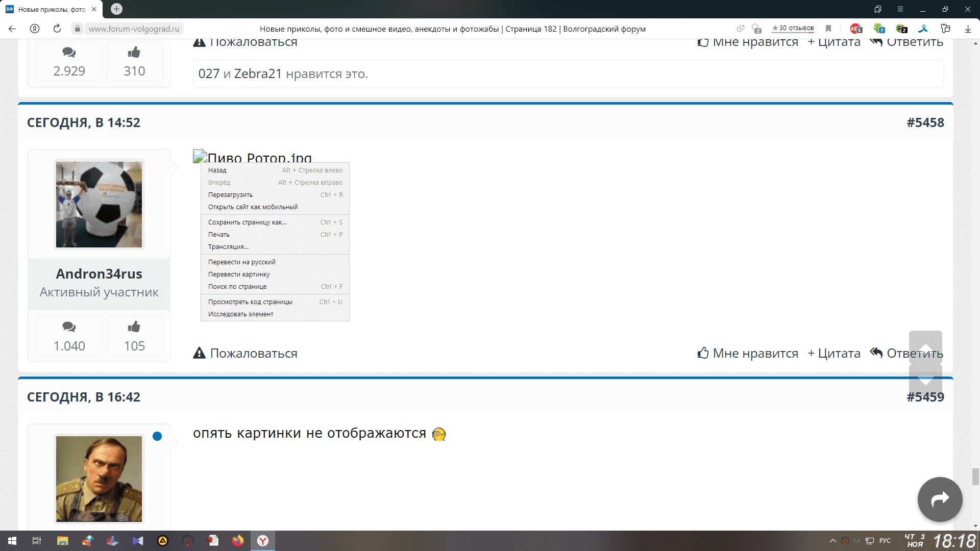Select 'Перезагрузить' in the context menu
The height and width of the screenshot is (551, 980).
230,195
